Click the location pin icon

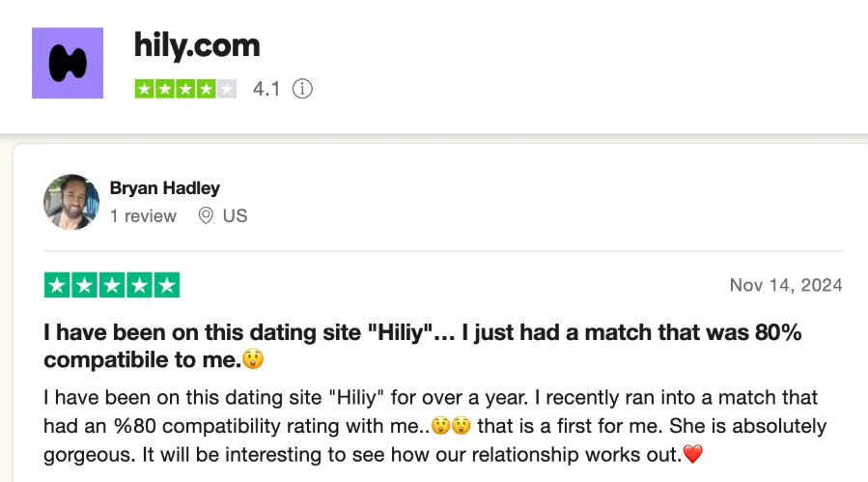pyautogui.click(x=206, y=215)
